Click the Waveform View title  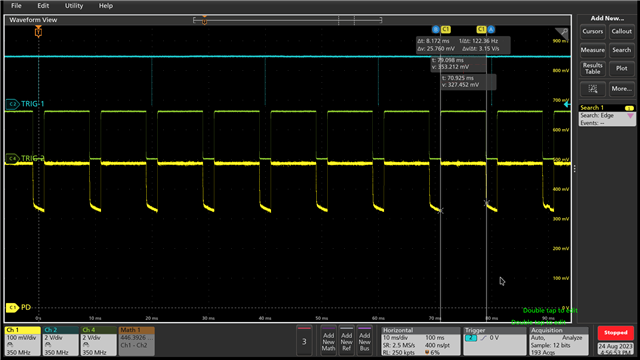[33, 20]
